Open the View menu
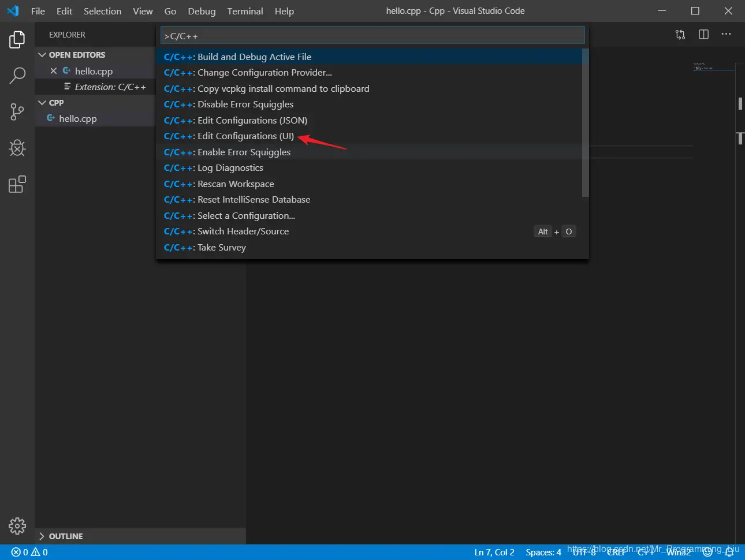The height and width of the screenshot is (560, 745). 143,11
